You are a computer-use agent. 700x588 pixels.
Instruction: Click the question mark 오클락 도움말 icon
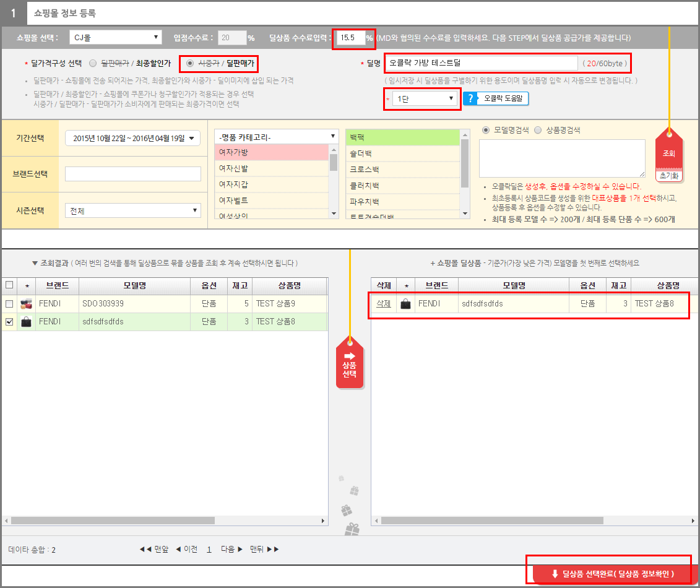(x=472, y=99)
